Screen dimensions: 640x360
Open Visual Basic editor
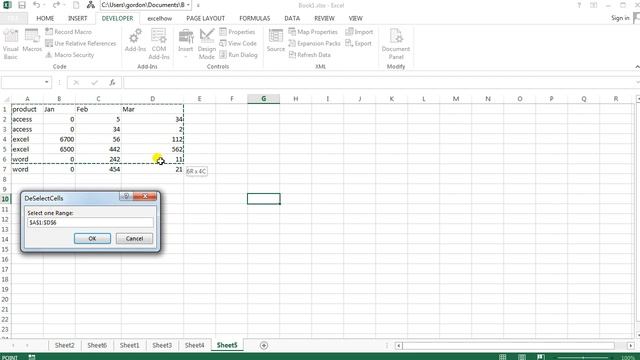point(11,44)
